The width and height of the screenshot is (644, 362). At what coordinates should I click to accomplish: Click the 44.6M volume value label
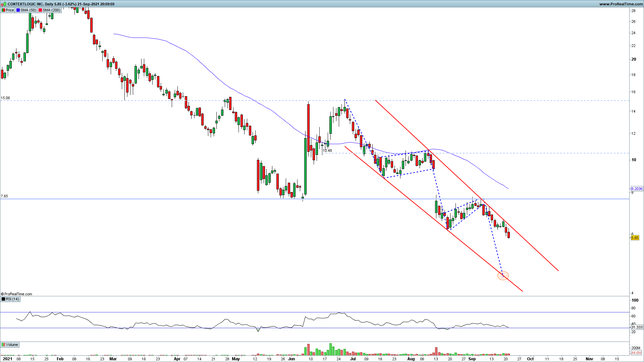pos(636,353)
